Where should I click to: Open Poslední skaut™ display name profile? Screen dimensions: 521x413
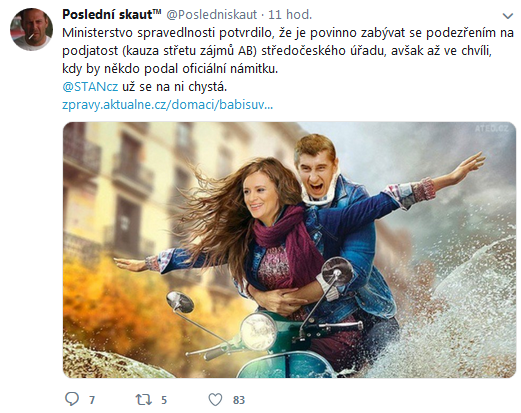point(112,14)
